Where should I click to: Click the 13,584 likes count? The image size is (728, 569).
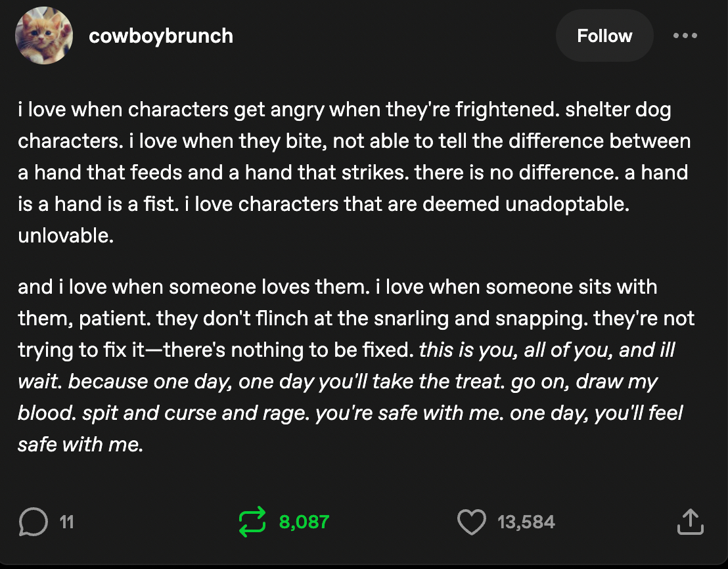[x=526, y=522]
